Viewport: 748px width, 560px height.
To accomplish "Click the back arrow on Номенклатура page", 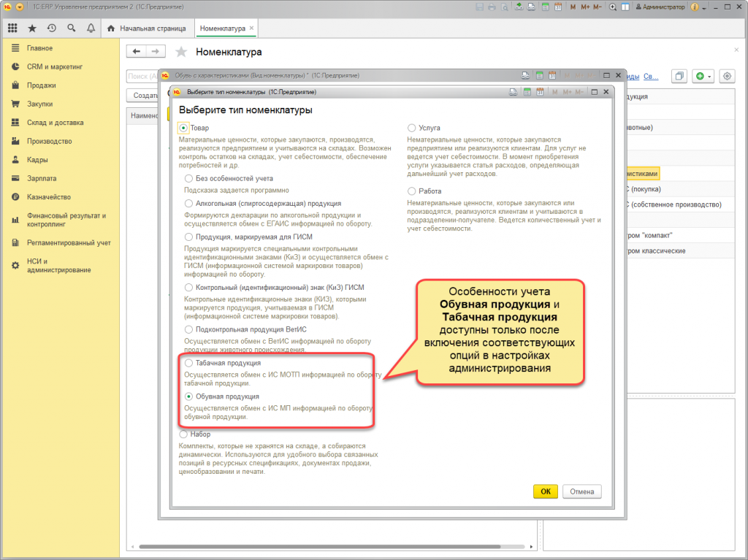I will coord(136,52).
